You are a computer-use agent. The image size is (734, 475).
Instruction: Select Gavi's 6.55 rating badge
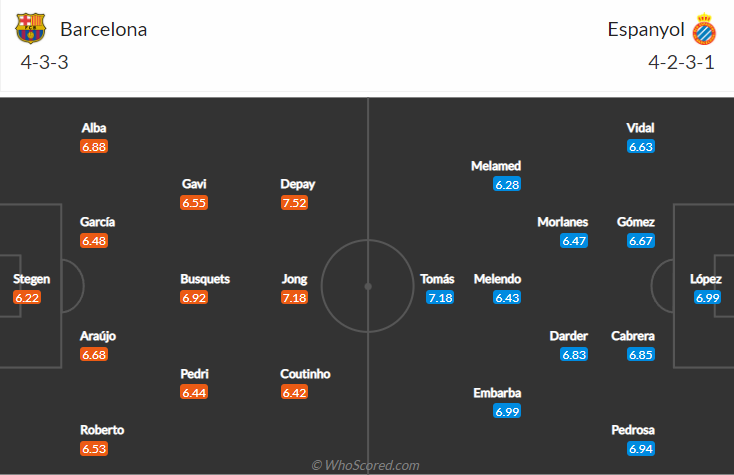tap(194, 203)
